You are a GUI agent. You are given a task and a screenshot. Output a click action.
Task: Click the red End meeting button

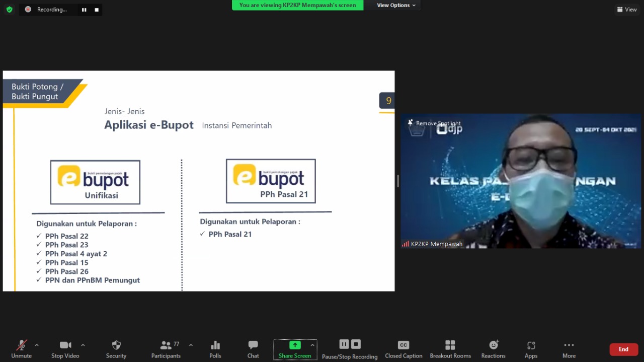pyautogui.click(x=623, y=349)
